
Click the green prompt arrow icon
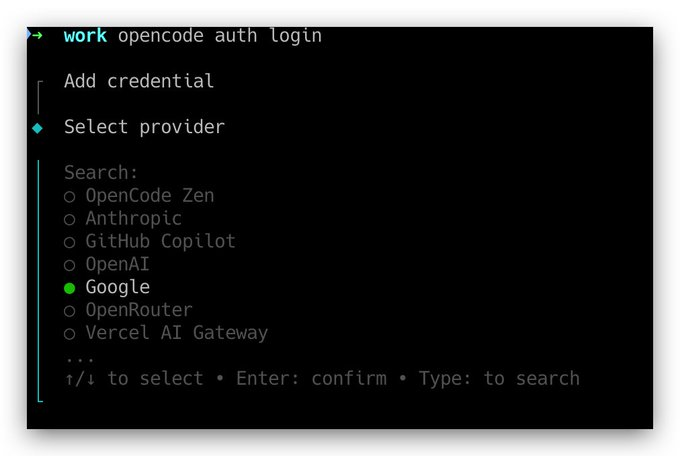point(37,36)
